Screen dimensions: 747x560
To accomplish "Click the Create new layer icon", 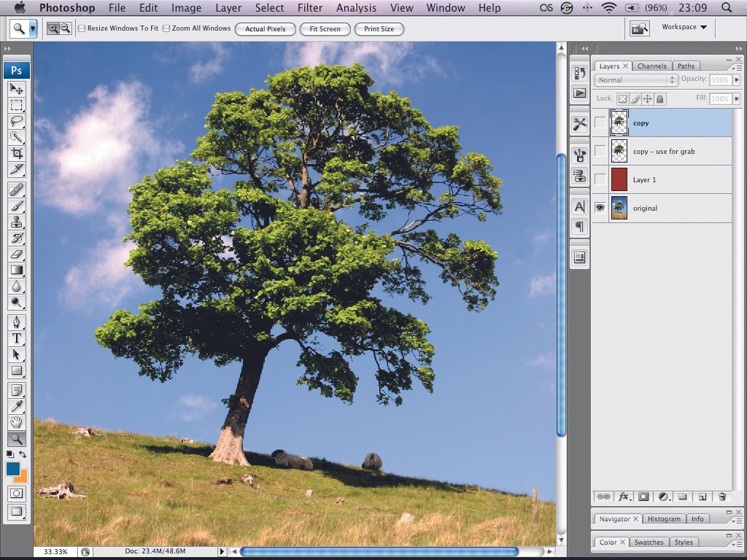I will (703, 497).
